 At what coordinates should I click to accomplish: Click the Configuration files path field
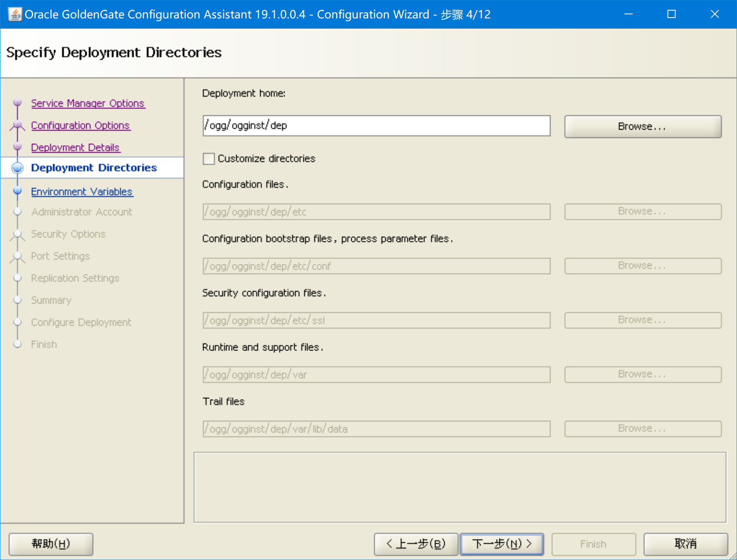(376, 212)
